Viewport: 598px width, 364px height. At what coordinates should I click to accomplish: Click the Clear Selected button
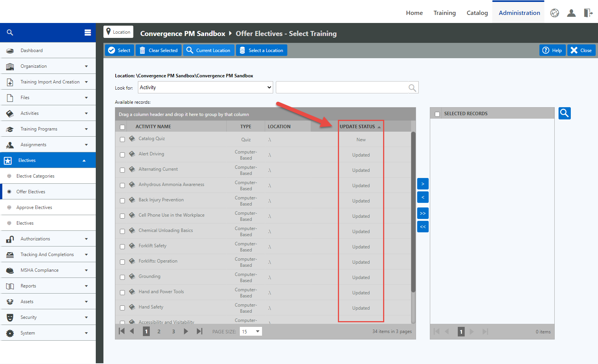point(159,50)
